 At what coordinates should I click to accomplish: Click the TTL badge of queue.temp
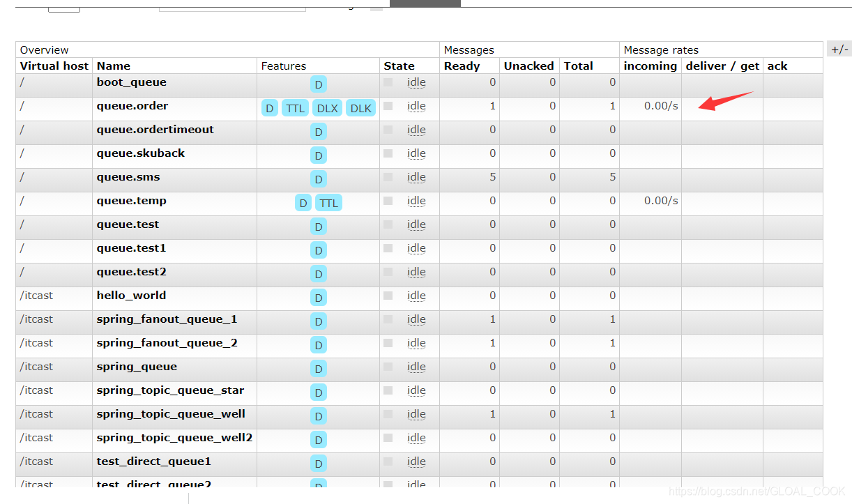(328, 203)
